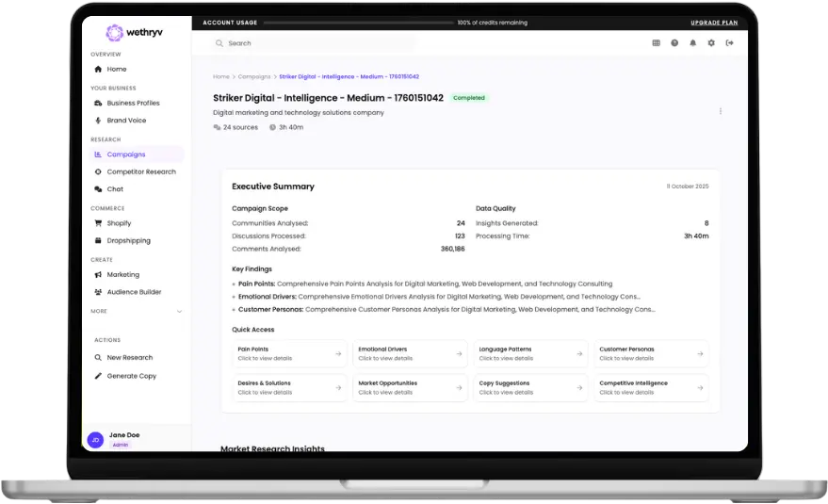Image resolution: width=828 pixels, height=504 pixels.
Task: Click the logout icon in header
Action: point(729,42)
